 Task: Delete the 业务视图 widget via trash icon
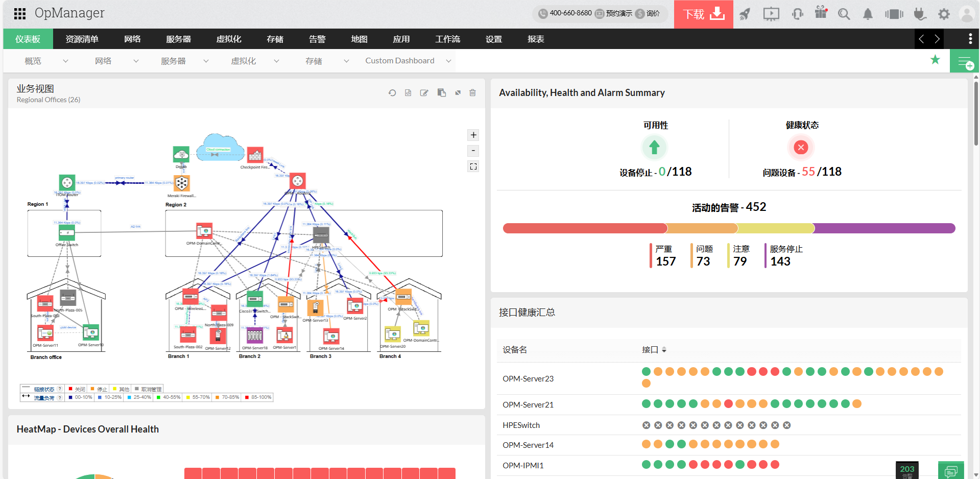coord(472,93)
